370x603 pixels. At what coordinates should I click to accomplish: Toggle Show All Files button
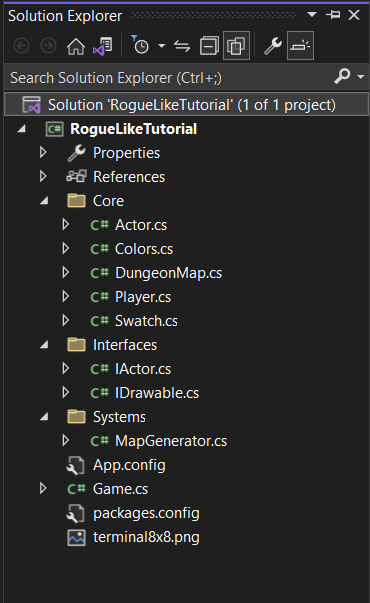236,46
